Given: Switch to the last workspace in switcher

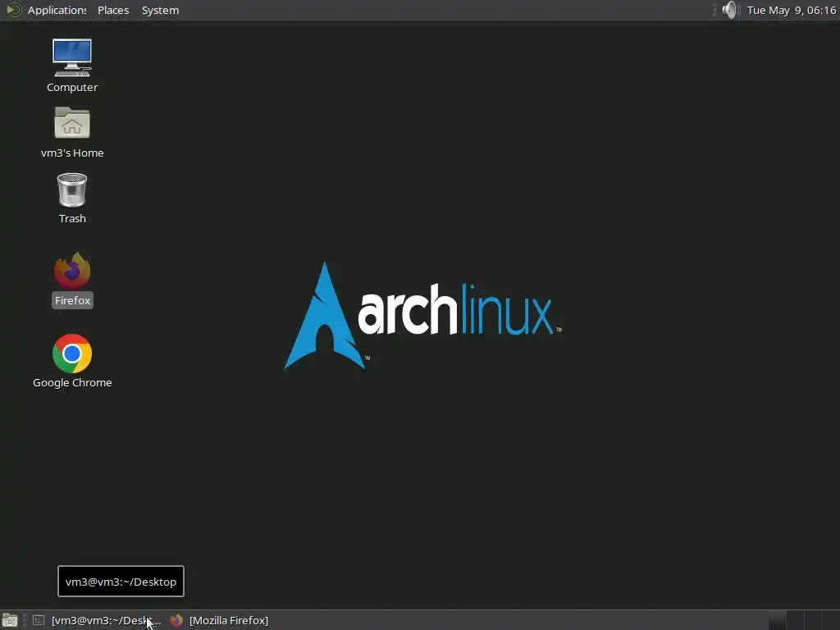Looking at the screenshot, I should [x=832, y=620].
